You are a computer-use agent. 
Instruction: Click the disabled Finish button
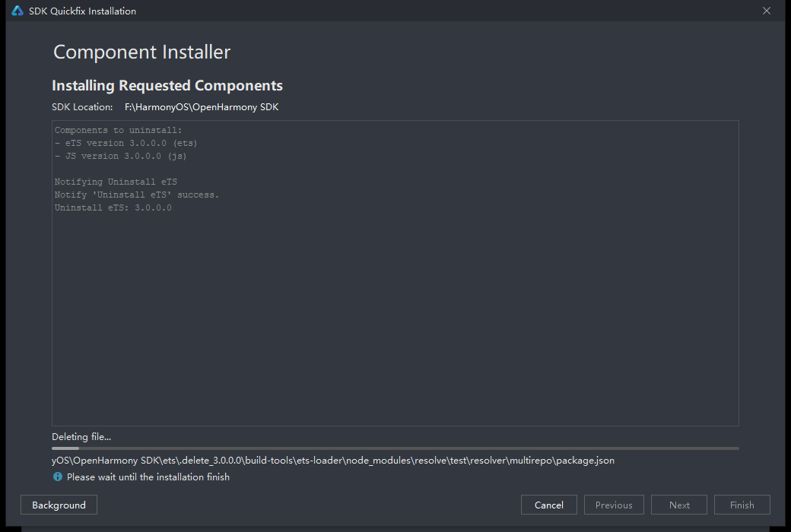tap(742, 505)
